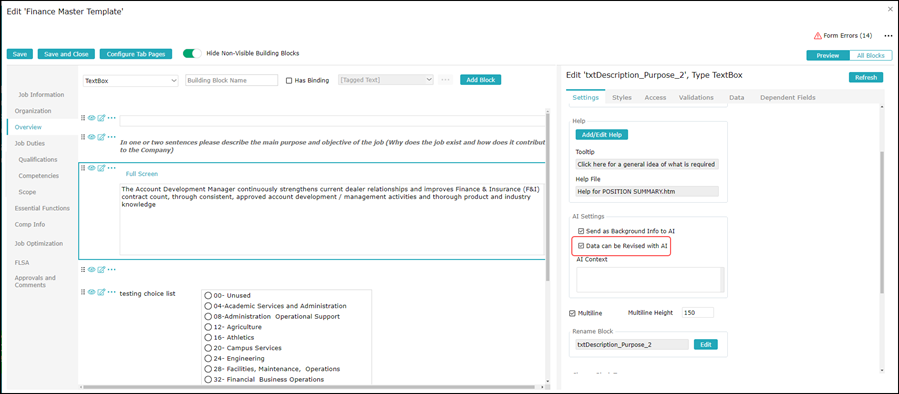
Task: Click the Add Block button
Action: point(480,80)
